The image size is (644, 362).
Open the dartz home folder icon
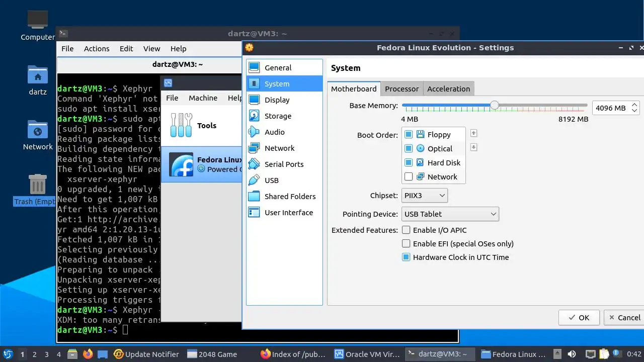(38, 80)
